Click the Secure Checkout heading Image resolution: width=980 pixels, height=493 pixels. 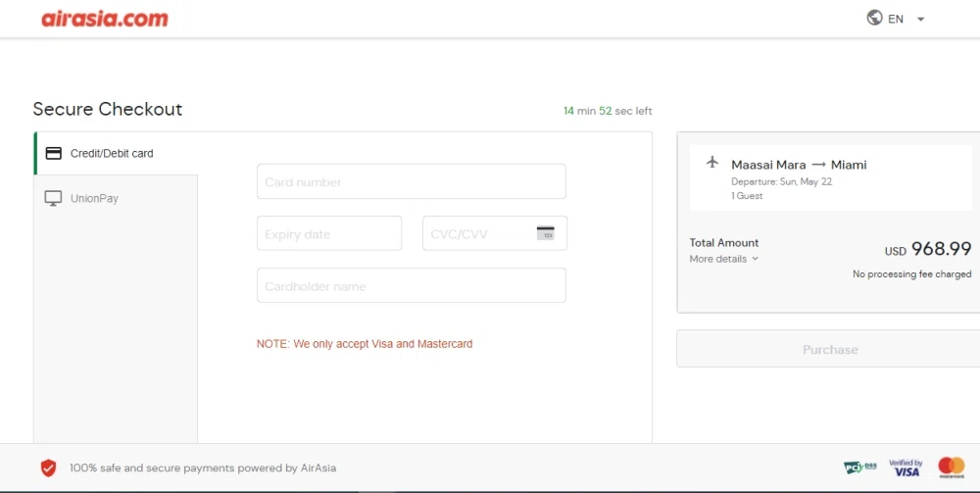point(108,110)
